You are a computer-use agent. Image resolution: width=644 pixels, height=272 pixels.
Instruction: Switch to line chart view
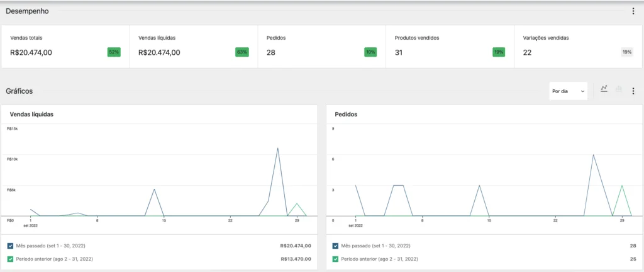(604, 89)
